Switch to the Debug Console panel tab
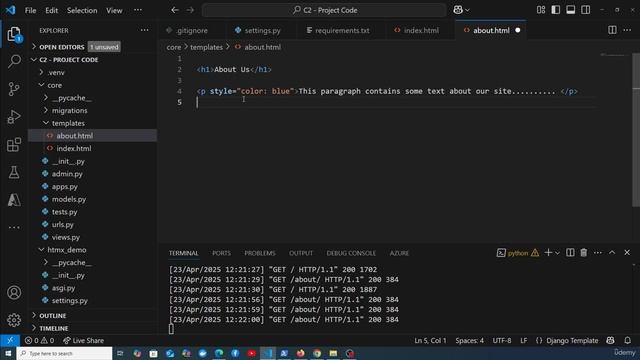The height and width of the screenshot is (360, 640). tap(351, 253)
